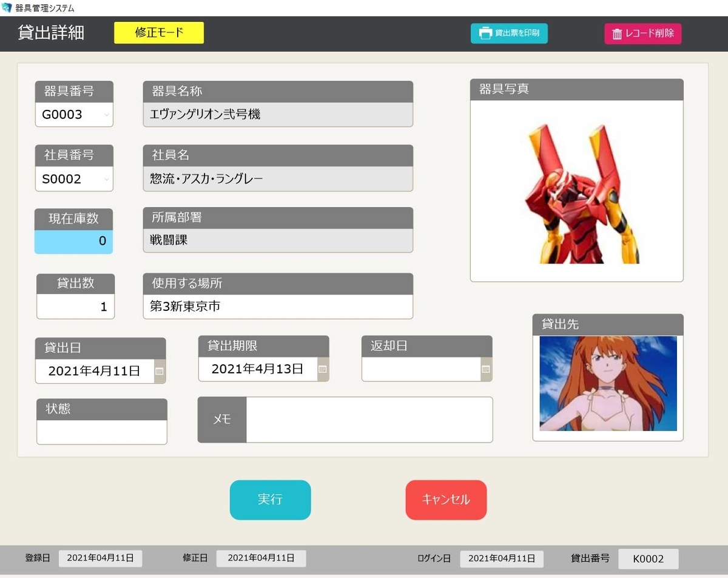The height and width of the screenshot is (578, 728).
Task: Click the 所属部署 field 戦闘課
Action: coord(278,240)
